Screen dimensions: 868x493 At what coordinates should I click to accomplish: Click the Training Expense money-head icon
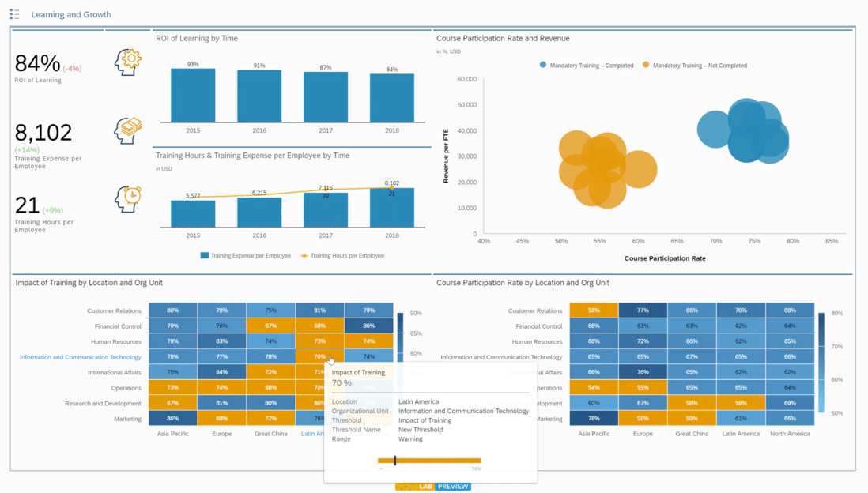(128, 130)
